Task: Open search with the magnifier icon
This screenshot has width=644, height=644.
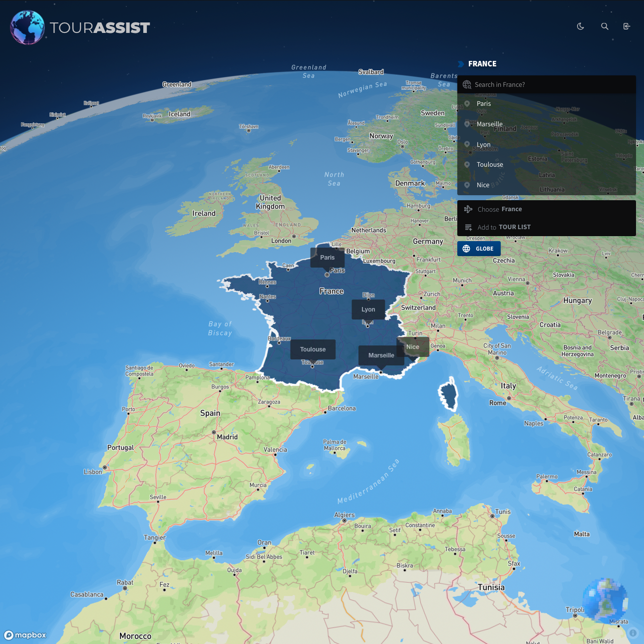Action: (x=605, y=26)
